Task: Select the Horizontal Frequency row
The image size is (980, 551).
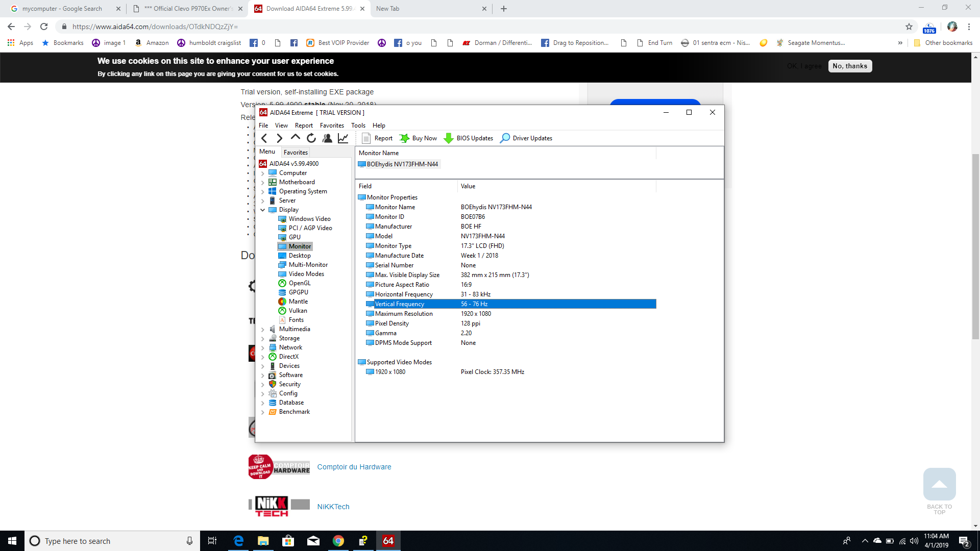Action: (x=510, y=294)
